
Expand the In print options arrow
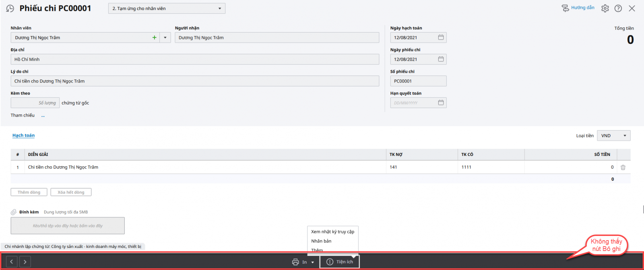click(313, 262)
